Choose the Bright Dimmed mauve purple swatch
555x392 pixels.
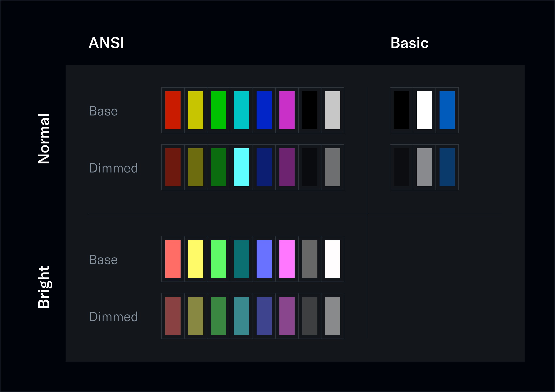coord(287,316)
